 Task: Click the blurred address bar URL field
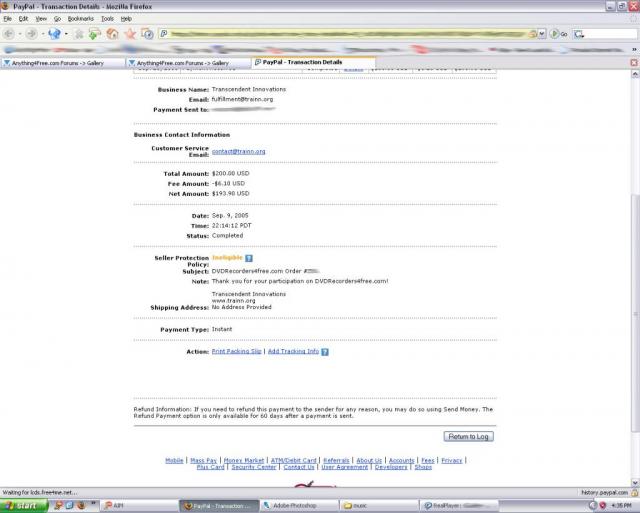(x=349, y=34)
